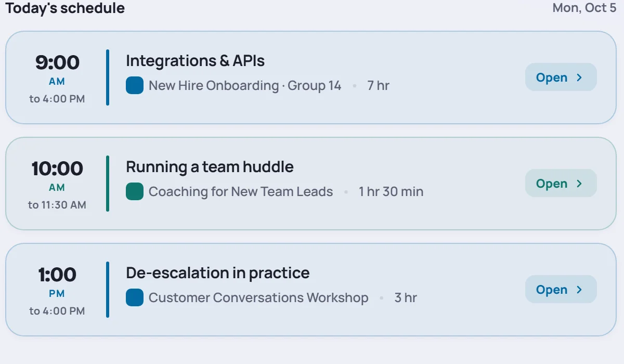The image size is (624, 364).
Task: Click the "3 hr" duration label
Action: pos(406,297)
